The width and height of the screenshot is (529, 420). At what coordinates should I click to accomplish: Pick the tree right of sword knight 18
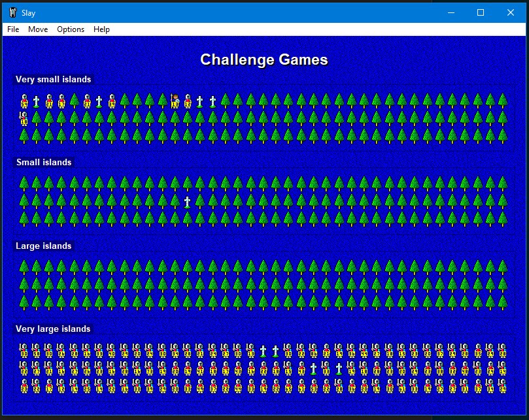tap(36, 119)
